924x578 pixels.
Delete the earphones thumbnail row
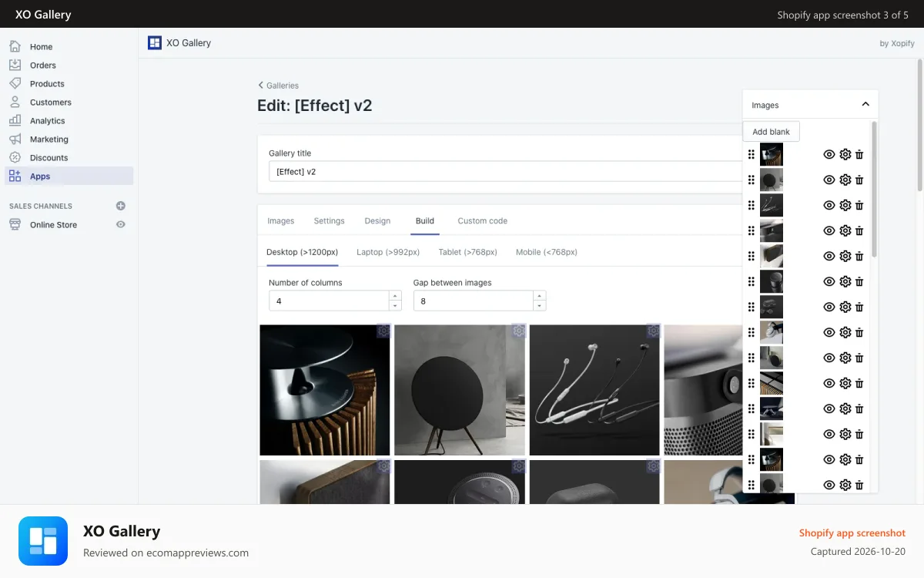click(859, 205)
